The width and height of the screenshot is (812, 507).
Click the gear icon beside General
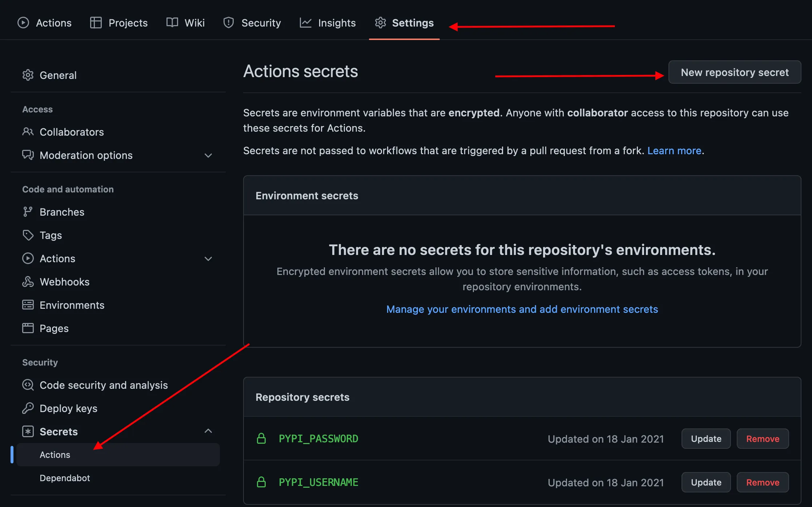[28, 75]
